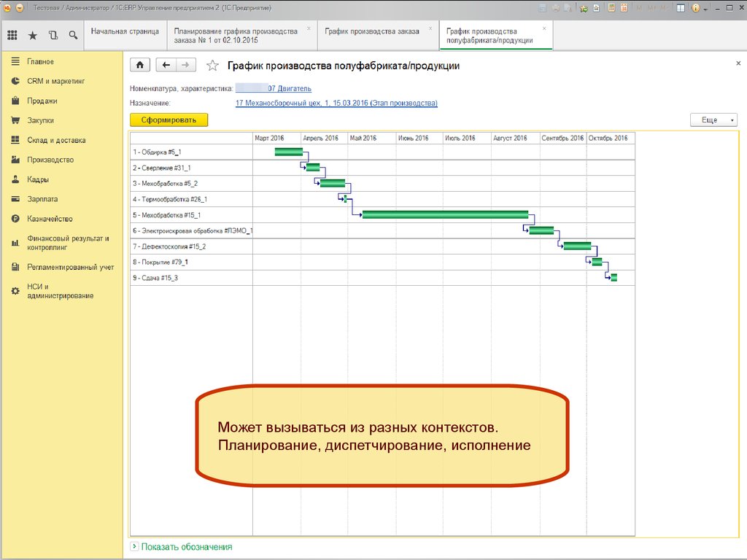Click the Сдача green Gantt bar
Screen dimensions: 747x560
614,278
